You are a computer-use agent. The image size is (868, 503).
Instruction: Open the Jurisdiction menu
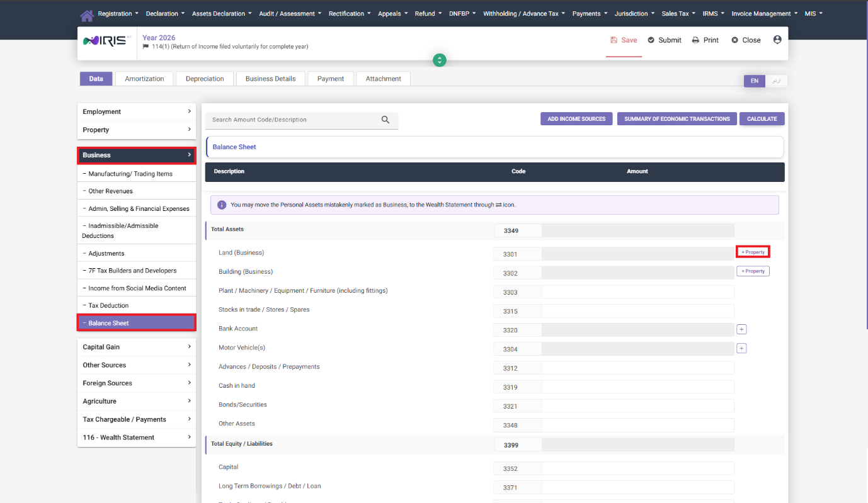[634, 13]
